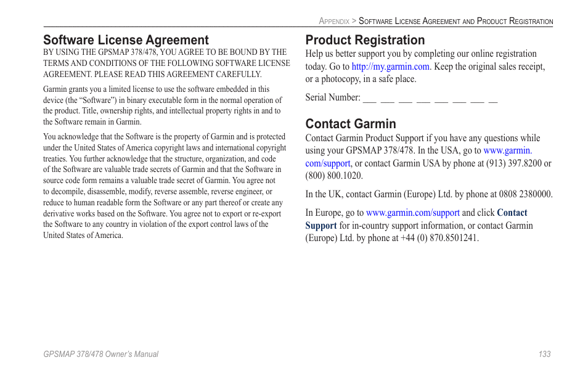The image size is (588, 381).
Task: Click the Software License Agreement heading
Action: (126, 39)
